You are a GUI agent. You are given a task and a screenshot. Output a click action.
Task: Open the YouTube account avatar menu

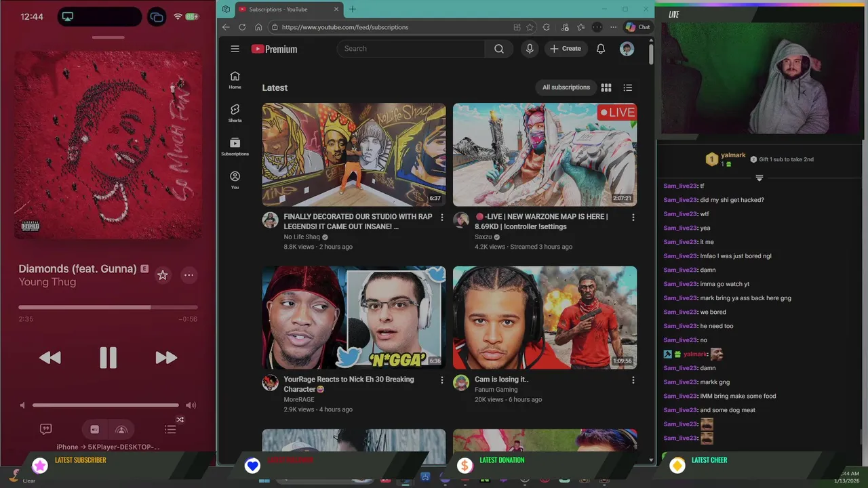627,49
